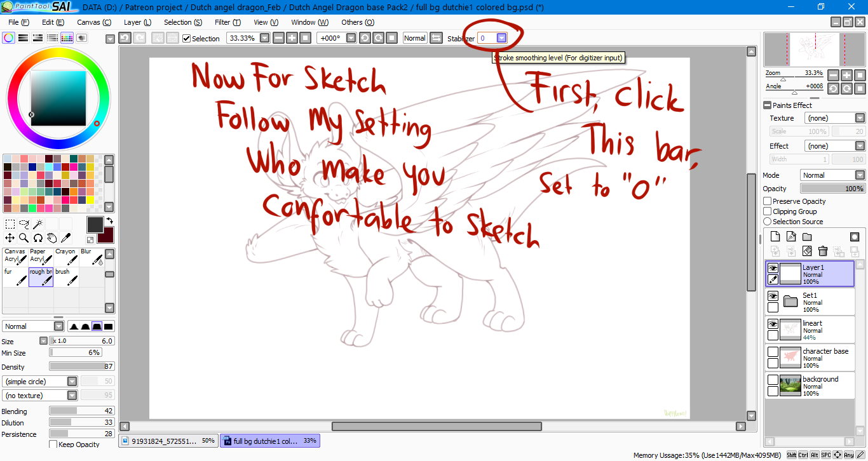Open the zoom percentage dropdown
The width and height of the screenshot is (868, 461).
pyautogui.click(x=264, y=38)
